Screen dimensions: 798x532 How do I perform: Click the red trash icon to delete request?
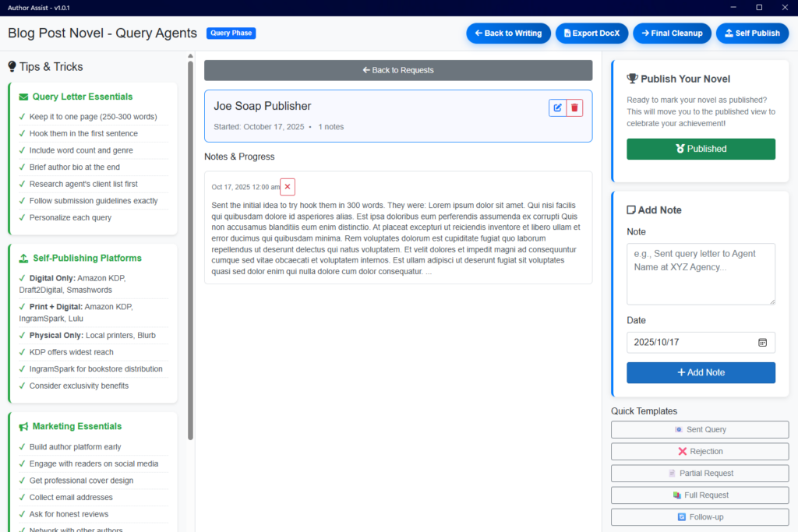point(574,107)
